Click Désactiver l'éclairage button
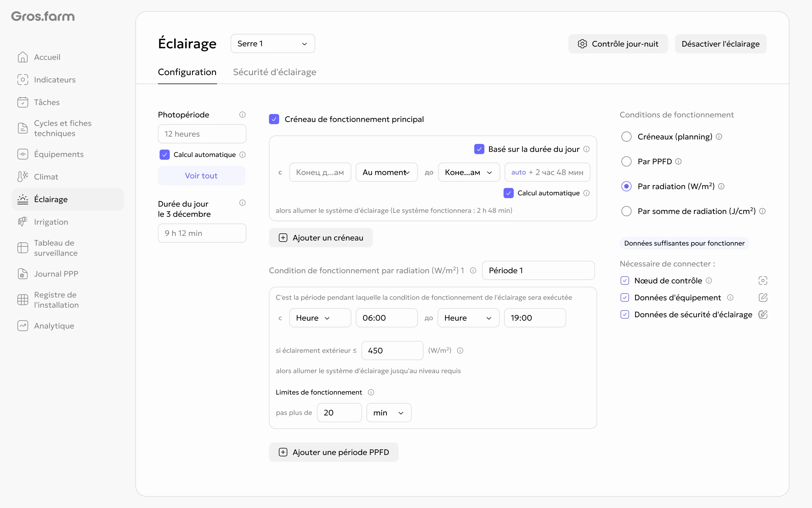Viewport: 812px width, 508px height. 720,44
